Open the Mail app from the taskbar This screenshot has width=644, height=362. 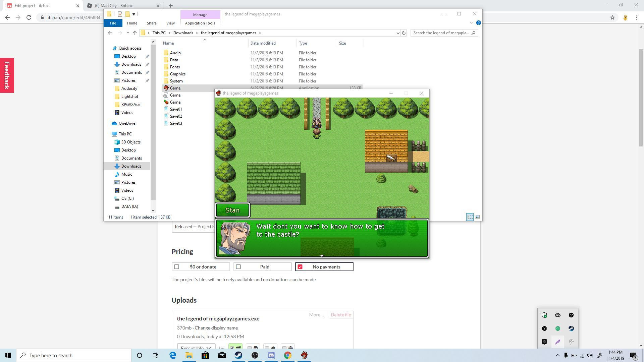point(222,355)
